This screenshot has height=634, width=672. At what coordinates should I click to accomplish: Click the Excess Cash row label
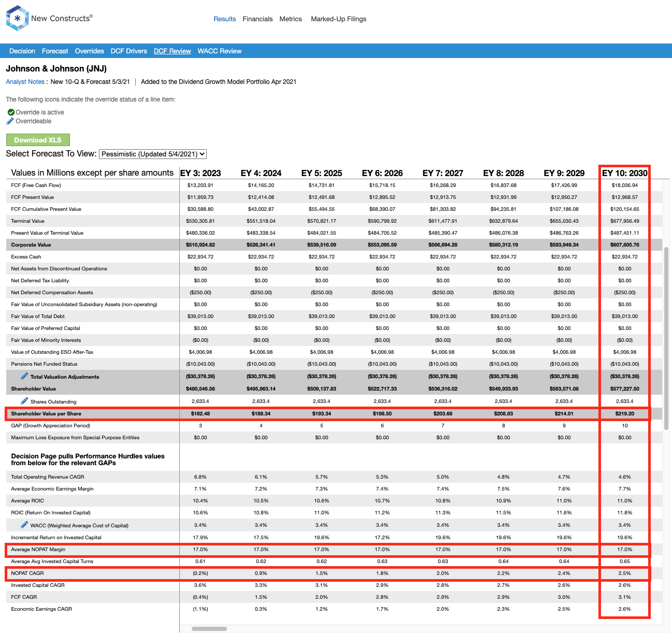(26, 256)
